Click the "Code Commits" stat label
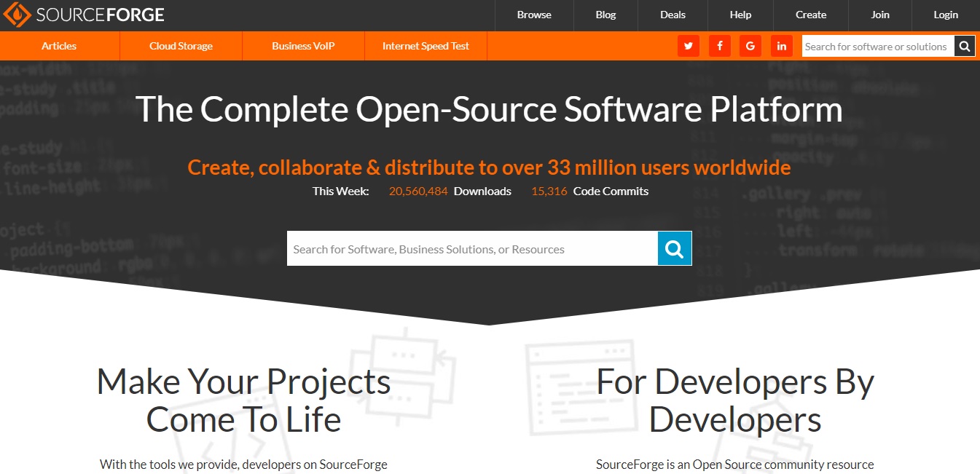This screenshot has width=980, height=474. coord(611,191)
